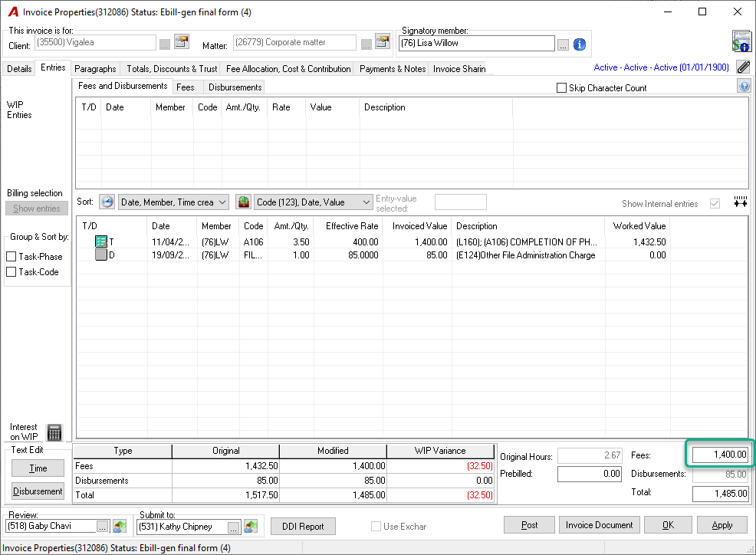Check the Use Exchar checkbox
Screen dimensions: 756x555
tap(376, 527)
